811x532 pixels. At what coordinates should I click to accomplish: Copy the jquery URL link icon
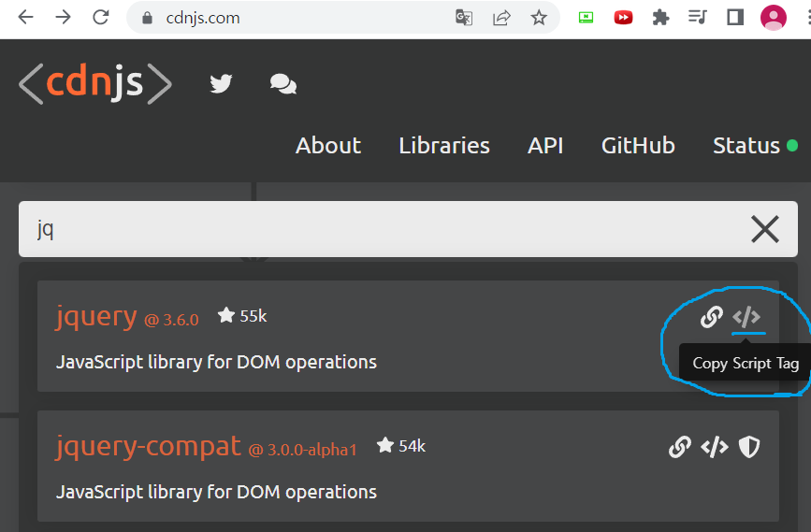coord(712,317)
